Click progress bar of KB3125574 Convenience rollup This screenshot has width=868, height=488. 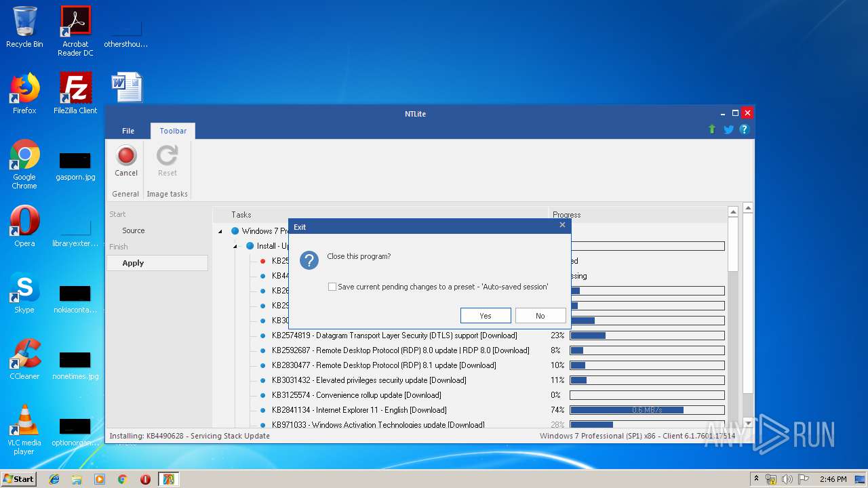click(647, 395)
